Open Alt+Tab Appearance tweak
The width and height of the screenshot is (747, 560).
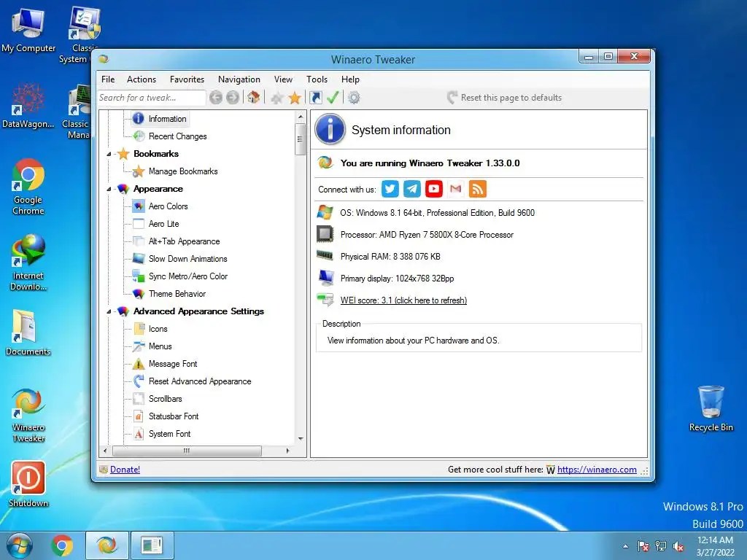[x=184, y=241]
